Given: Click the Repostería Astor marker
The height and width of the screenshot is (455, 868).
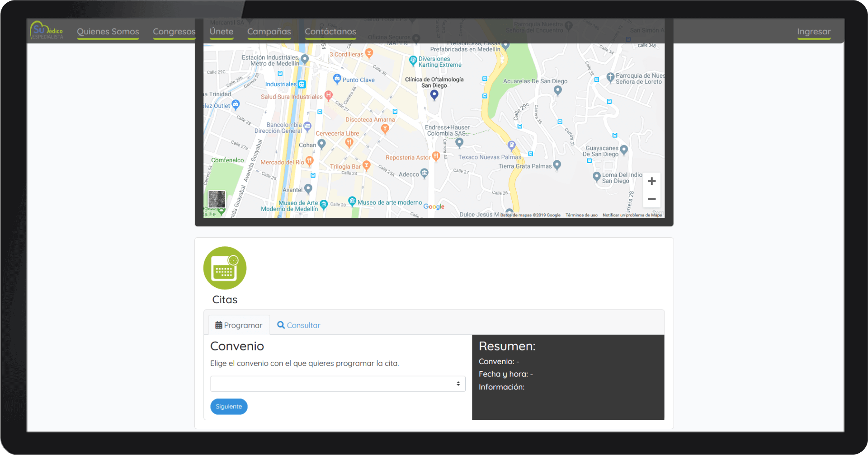Looking at the screenshot, I should [x=436, y=156].
